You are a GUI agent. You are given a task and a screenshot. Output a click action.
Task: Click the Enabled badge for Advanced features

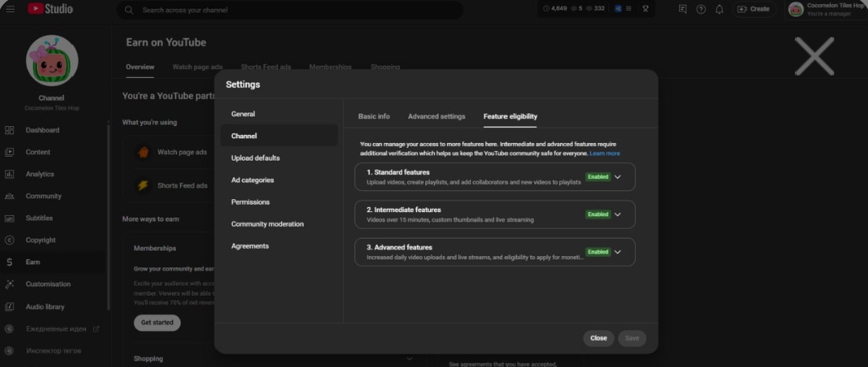(x=598, y=252)
